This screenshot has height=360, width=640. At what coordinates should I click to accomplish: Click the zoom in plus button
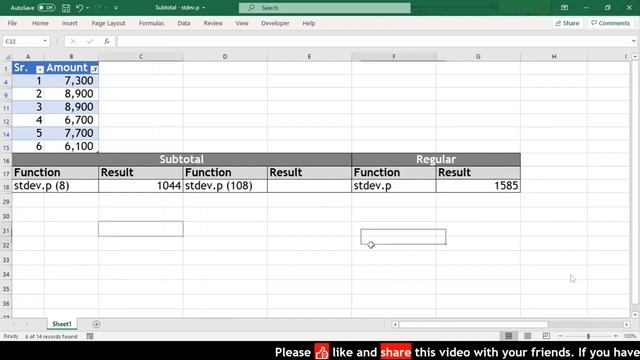616,336
